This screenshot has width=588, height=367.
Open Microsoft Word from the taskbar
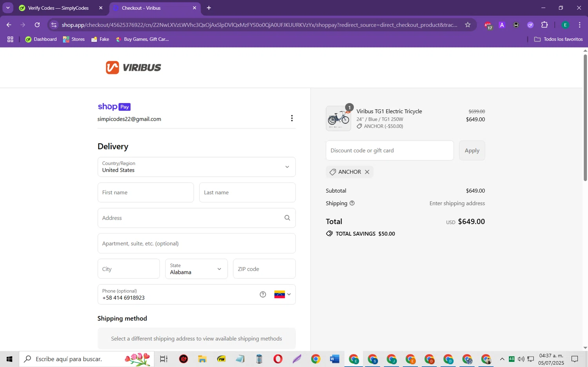tap(334, 359)
